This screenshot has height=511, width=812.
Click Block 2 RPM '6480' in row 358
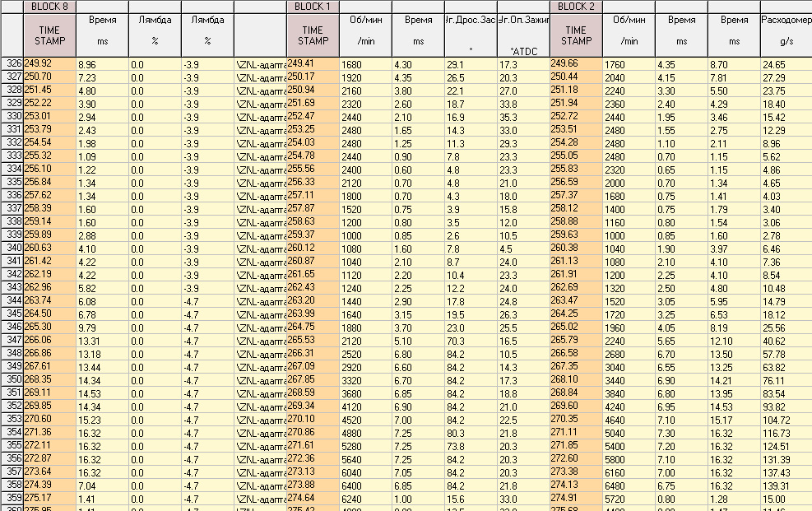pos(629,486)
